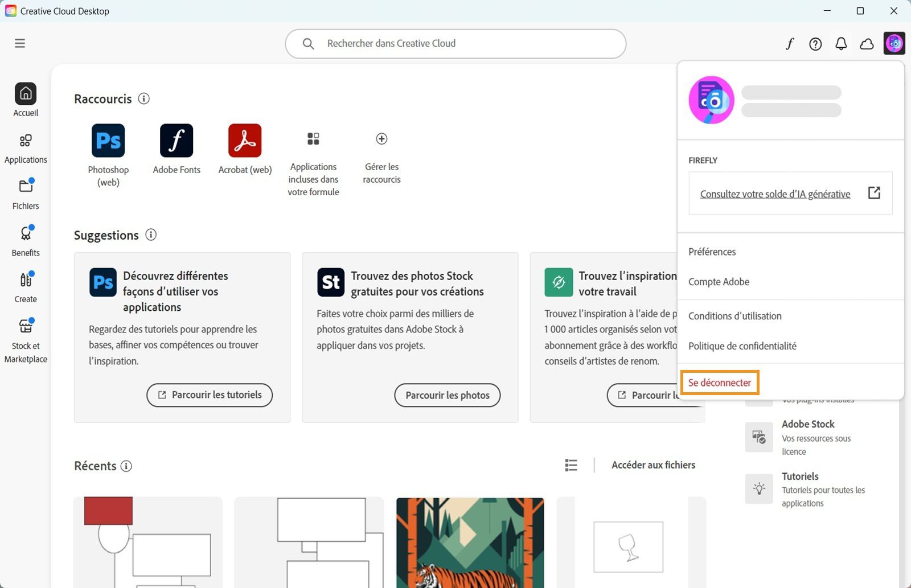
Task: Open the Adobe Fonts icon in top bar
Action: click(x=790, y=44)
